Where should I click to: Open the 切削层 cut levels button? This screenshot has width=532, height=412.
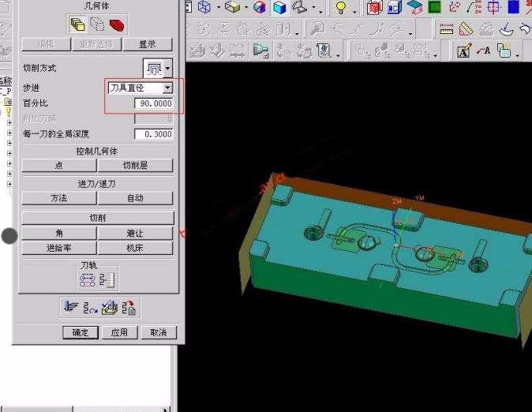coord(135,165)
